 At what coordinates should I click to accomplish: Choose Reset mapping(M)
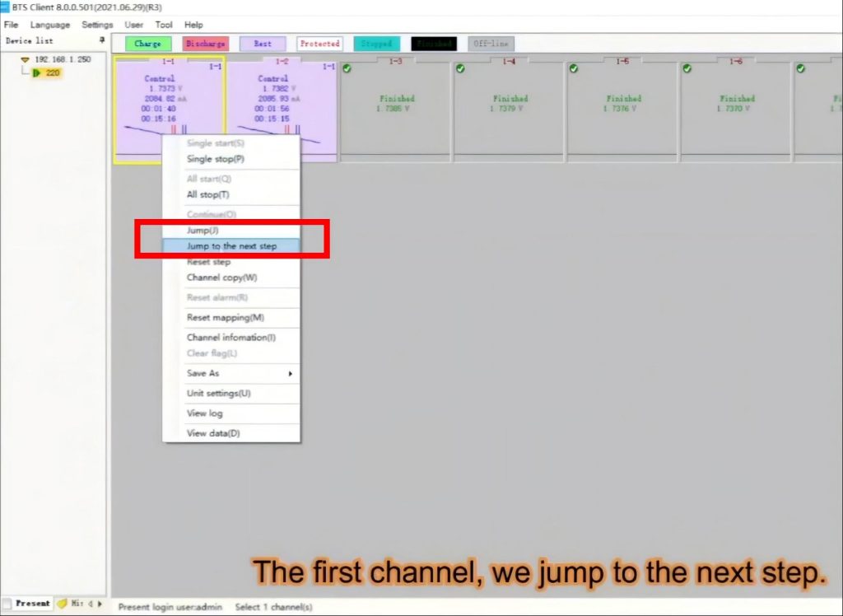tap(231, 317)
